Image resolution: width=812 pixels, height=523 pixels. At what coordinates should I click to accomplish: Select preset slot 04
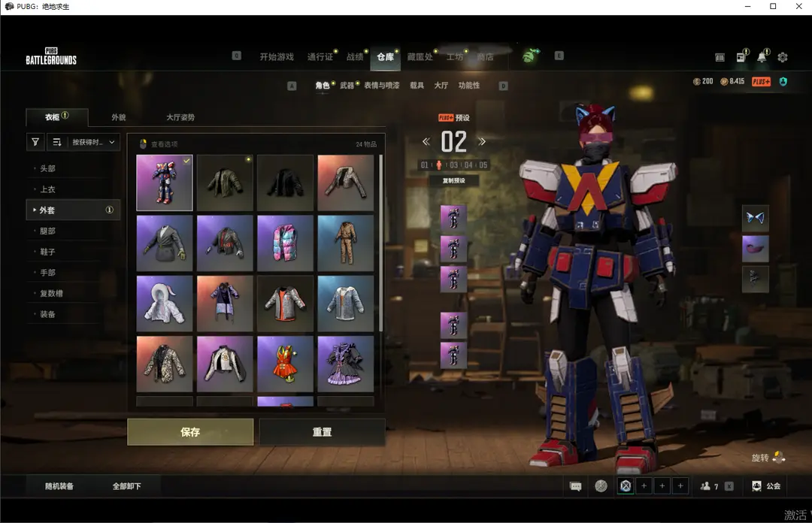[x=468, y=165]
